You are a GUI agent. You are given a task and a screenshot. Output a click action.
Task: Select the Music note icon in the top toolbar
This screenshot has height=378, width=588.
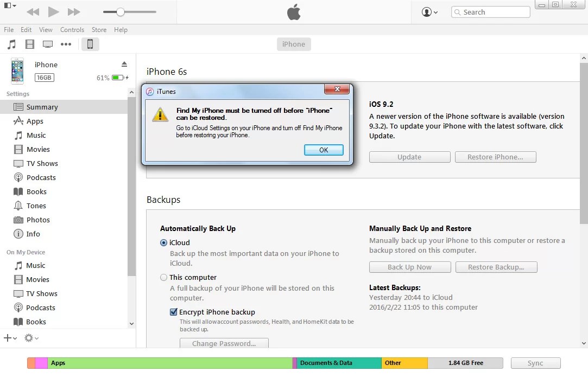(x=11, y=44)
